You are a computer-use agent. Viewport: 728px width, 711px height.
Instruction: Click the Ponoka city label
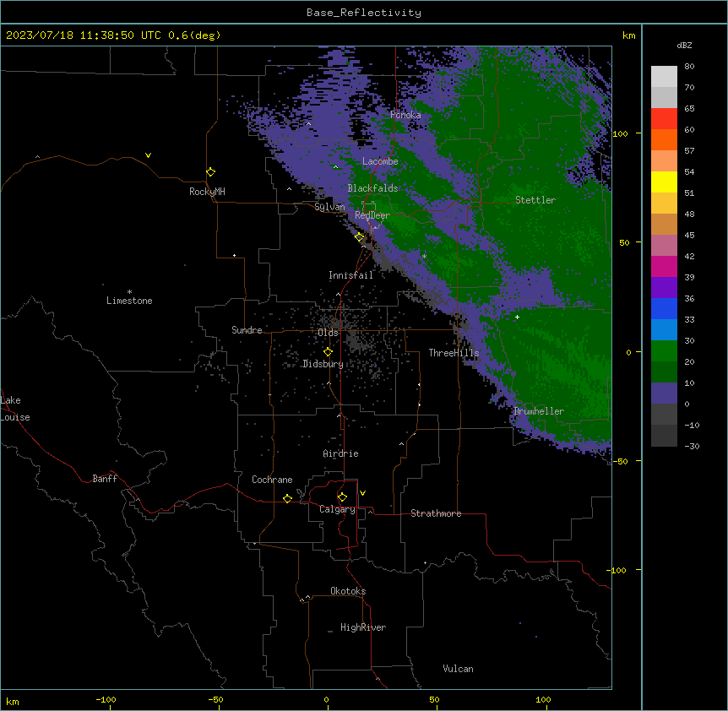coord(405,115)
